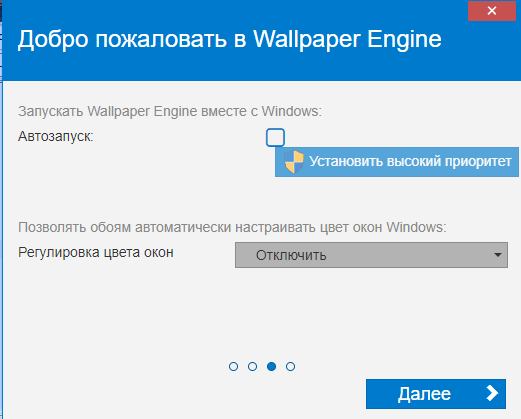Jump to the fourth page indicator dot

(290, 367)
